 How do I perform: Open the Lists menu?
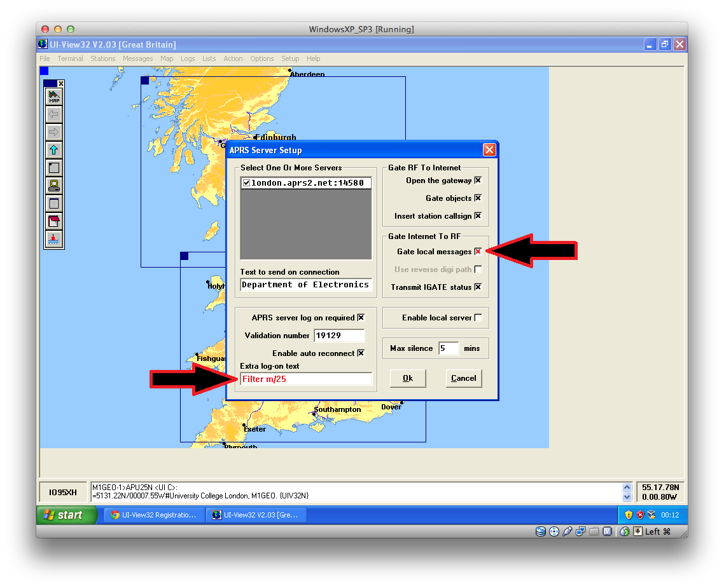click(209, 58)
